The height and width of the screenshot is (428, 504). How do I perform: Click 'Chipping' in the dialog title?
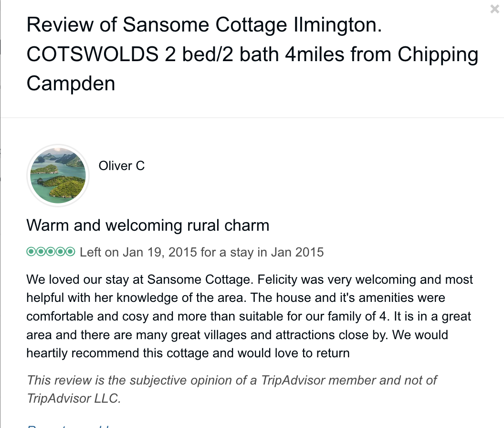[438, 54]
